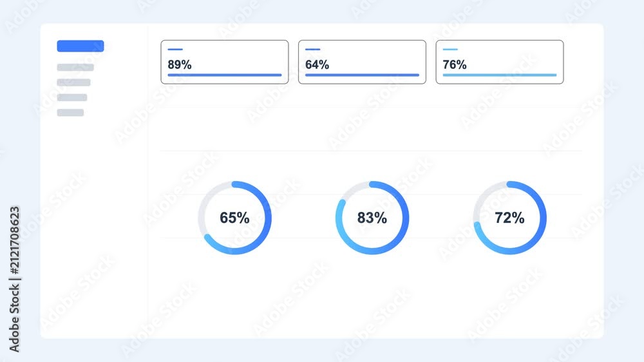This screenshot has height=362, width=644.
Task: Click the 76% stat card
Action: click(500, 62)
